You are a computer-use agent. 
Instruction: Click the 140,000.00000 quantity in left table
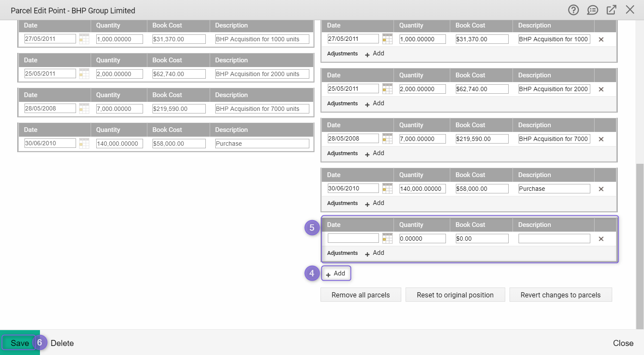(119, 144)
